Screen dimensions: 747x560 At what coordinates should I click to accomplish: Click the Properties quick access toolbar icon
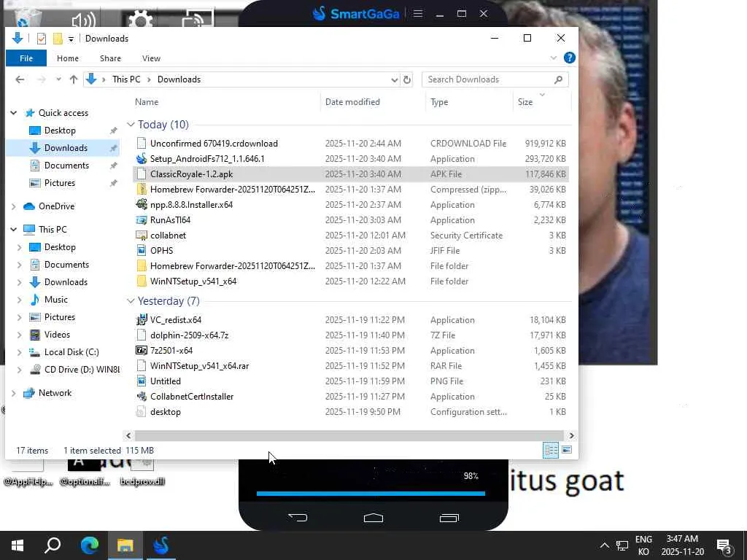coord(42,39)
